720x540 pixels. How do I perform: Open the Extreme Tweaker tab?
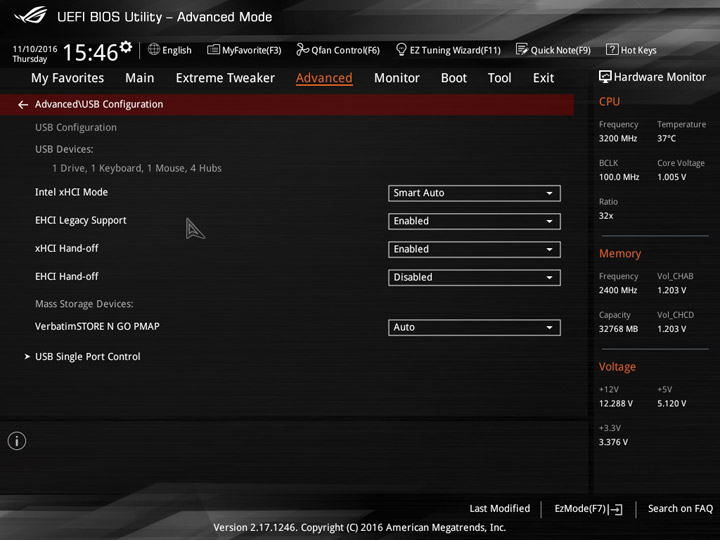coord(225,78)
